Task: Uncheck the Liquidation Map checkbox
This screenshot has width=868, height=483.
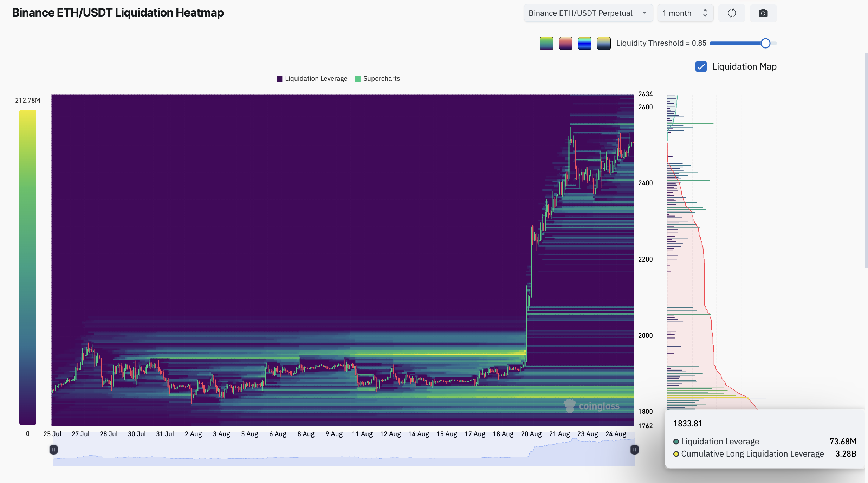Action: [x=701, y=66]
